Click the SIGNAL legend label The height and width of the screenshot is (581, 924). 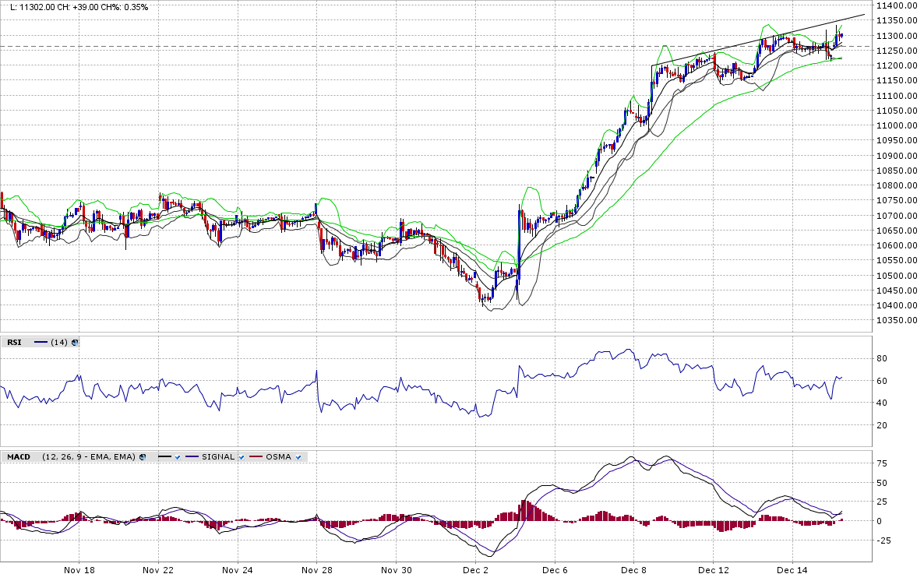[x=218, y=457]
